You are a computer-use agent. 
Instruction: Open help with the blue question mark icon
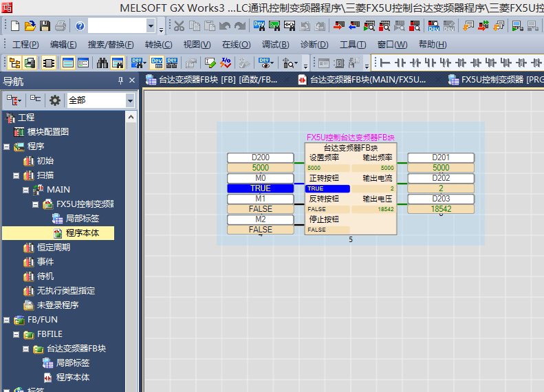click(80, 25)
